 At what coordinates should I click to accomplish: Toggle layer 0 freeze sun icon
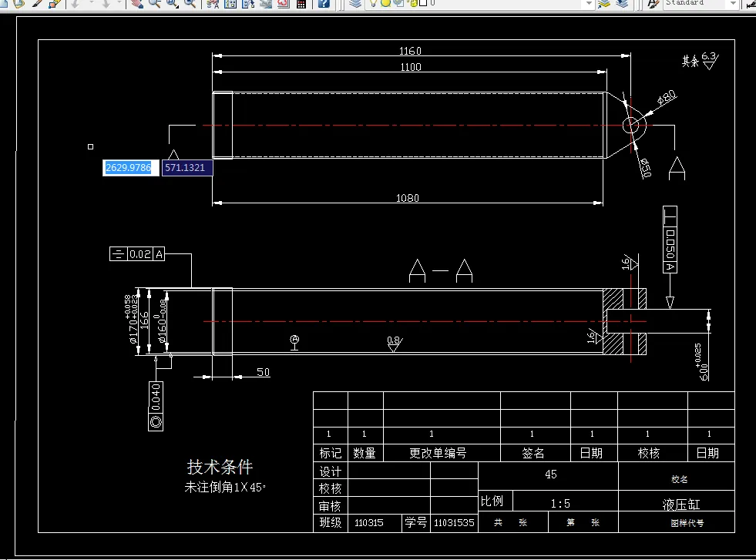[x=386, y=3]
